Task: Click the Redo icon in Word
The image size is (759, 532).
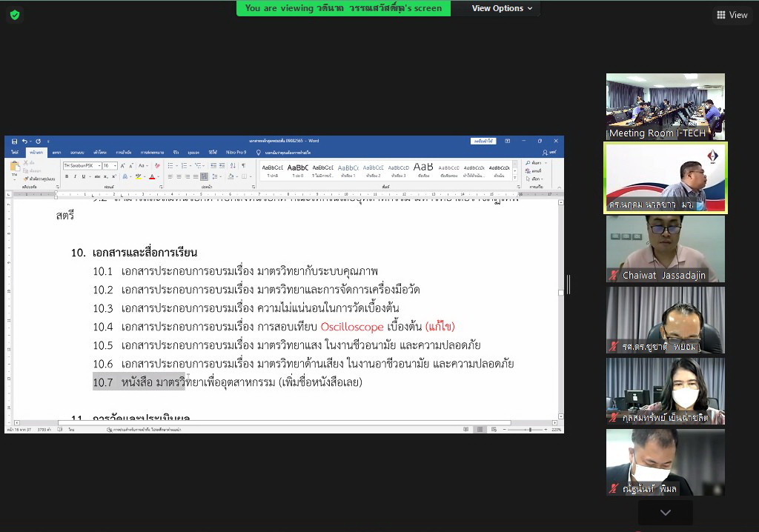Action: tap(39, 142)
